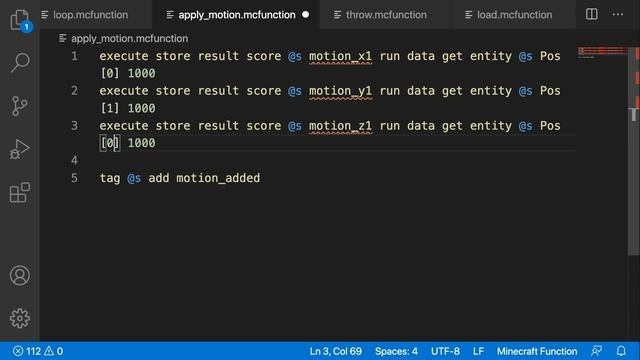
Task: Place cursor on line number 4
Action: click(x=74, y=160)
